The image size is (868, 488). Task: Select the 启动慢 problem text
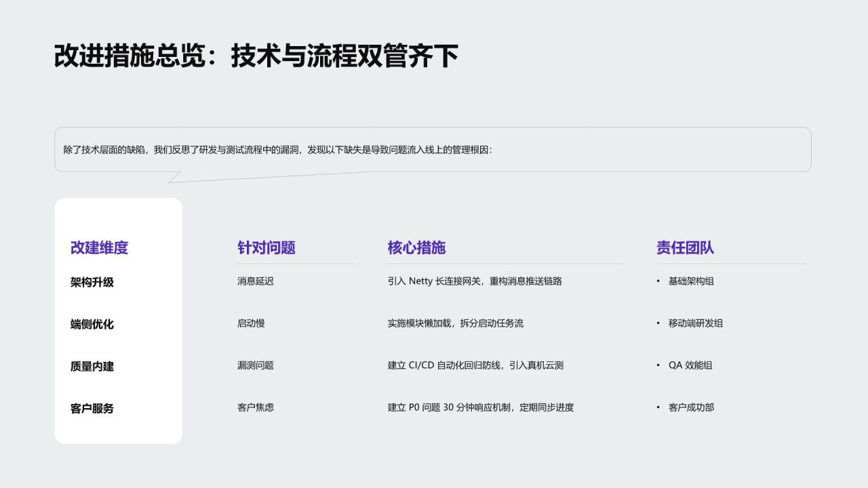pyautogui.click(x=251, y=323)
